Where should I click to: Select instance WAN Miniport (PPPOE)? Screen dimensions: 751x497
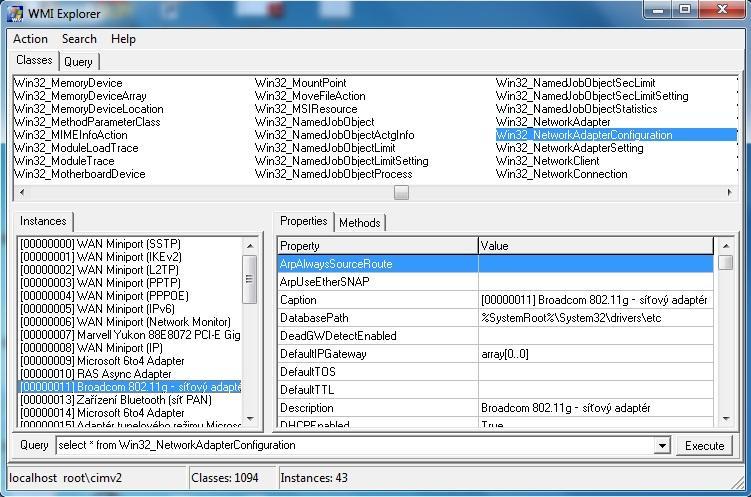point(104,296)
